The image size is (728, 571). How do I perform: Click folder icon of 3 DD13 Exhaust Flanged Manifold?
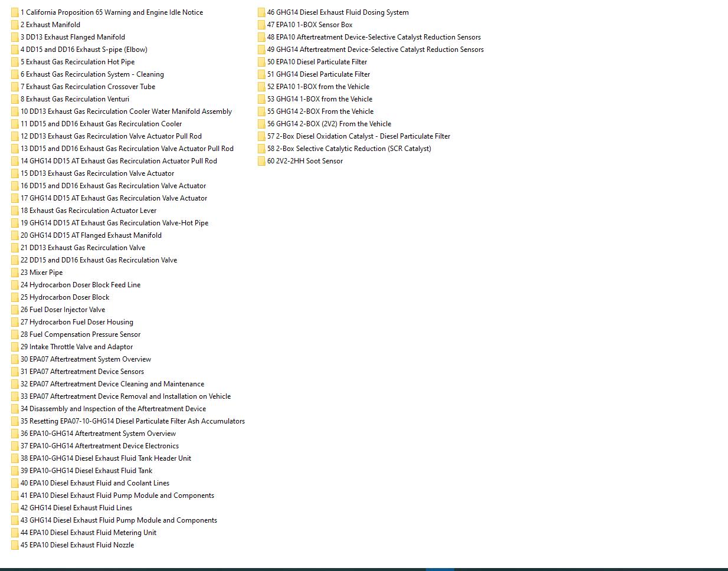[15, 37]
